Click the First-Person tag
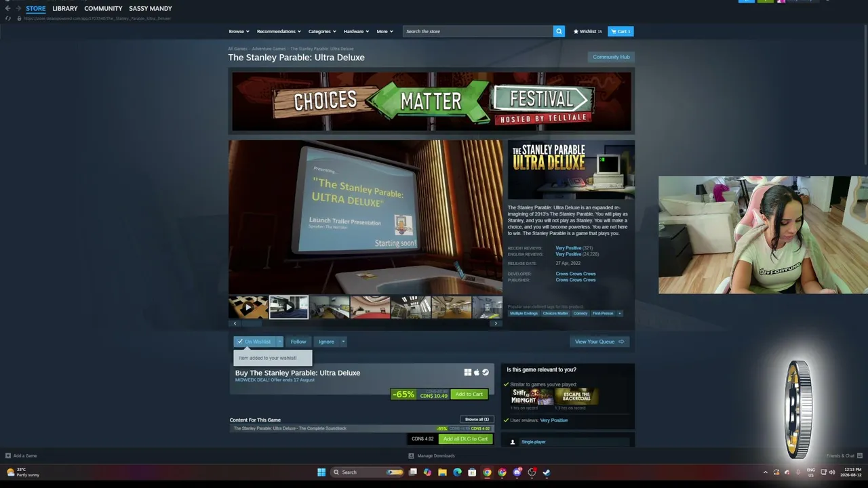This screenshot has height=488, width=868. coord(603,313)
